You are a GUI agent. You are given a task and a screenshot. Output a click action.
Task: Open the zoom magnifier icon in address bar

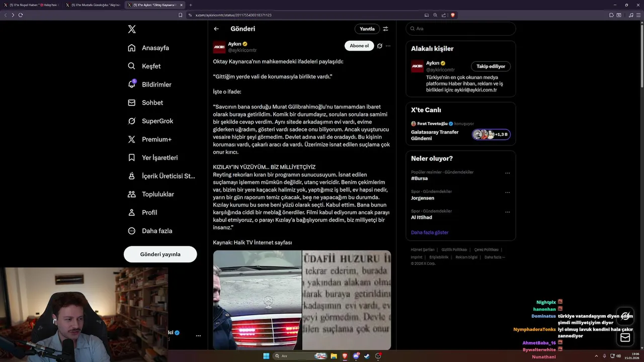[435, 15]
